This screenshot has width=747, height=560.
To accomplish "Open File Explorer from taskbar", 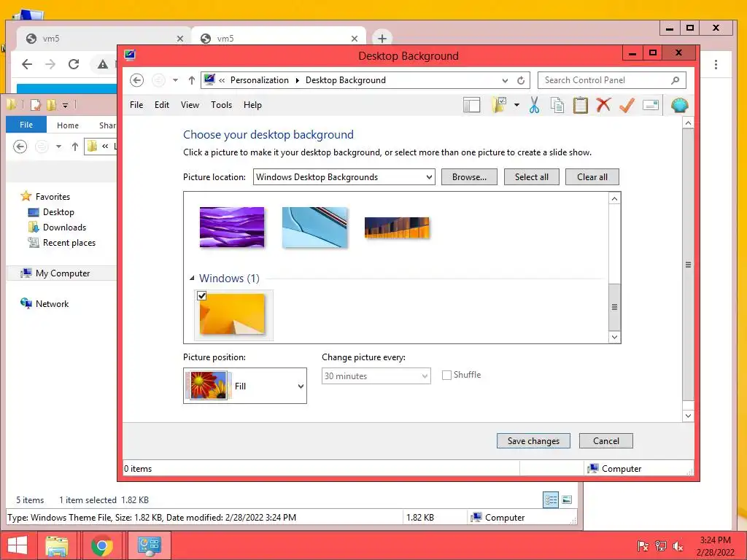I will click(57, 545).
